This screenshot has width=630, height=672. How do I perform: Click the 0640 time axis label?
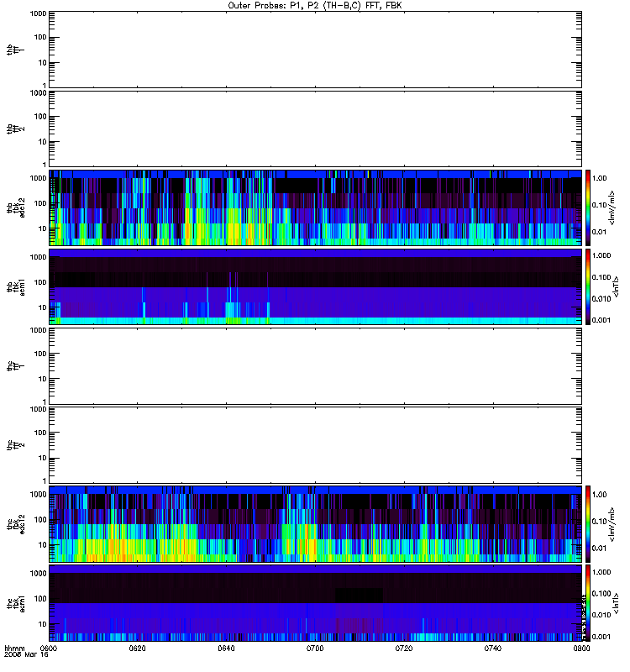point(226,648)
